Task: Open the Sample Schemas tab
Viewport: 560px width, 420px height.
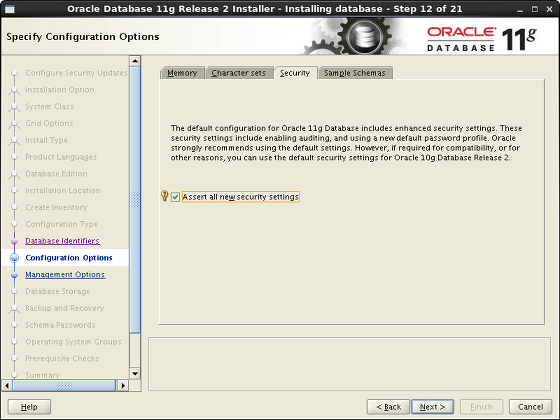Action: coord(355,73)
